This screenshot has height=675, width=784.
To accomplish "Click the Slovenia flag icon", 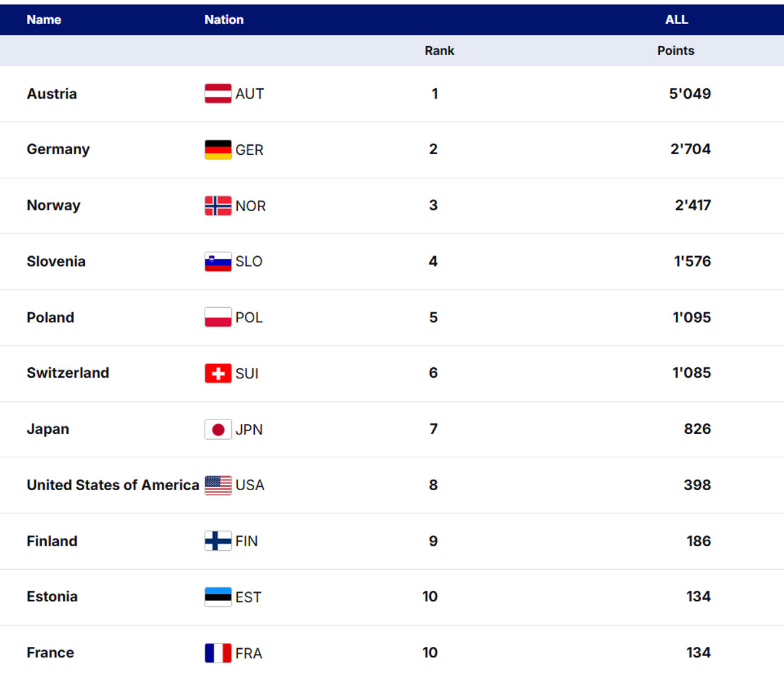I will [218, 261].
